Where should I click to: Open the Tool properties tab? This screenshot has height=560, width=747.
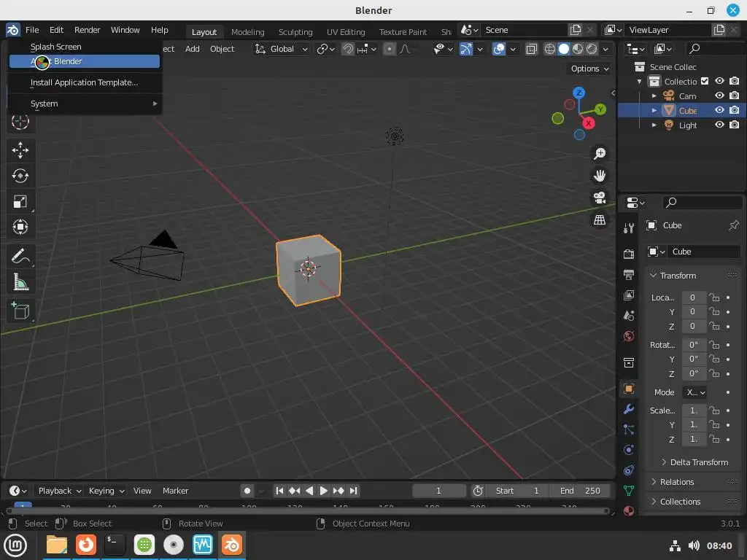coord(629,228)
